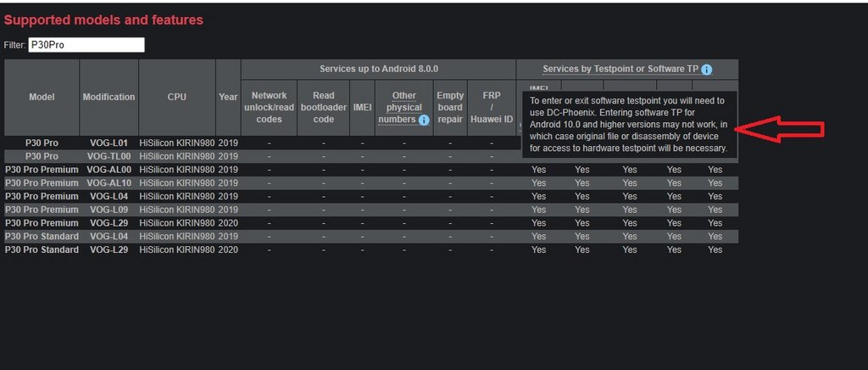Click the DC-Phoenix software testpoint tooltip text
This screenshot has width=868, height=370.
[x=630, y=125]
